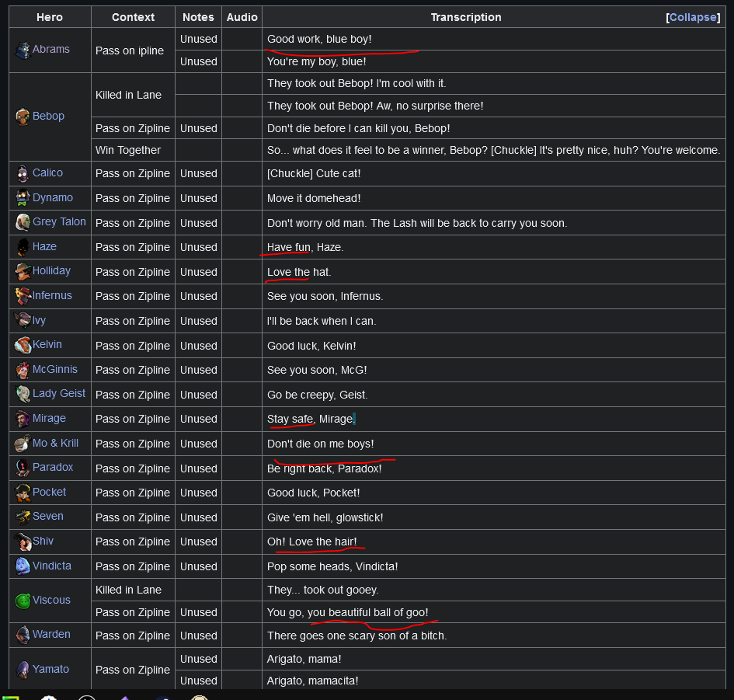734x700 pixels.
Task: Collapse the transcription table
Action: point(693,17)
